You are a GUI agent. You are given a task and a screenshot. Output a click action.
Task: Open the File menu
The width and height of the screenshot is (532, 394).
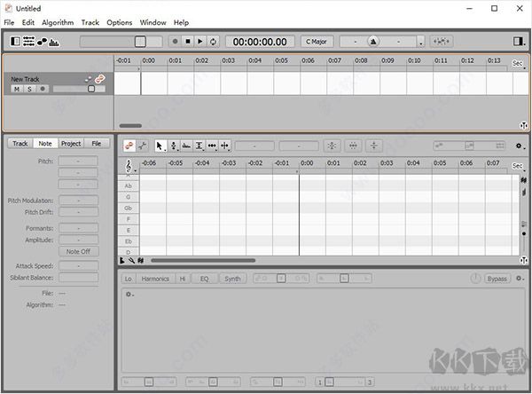[x=9, y=22]
